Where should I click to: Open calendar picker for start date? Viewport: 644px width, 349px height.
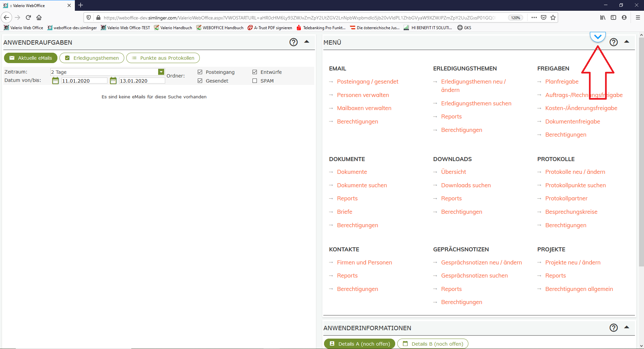(55, 81)
